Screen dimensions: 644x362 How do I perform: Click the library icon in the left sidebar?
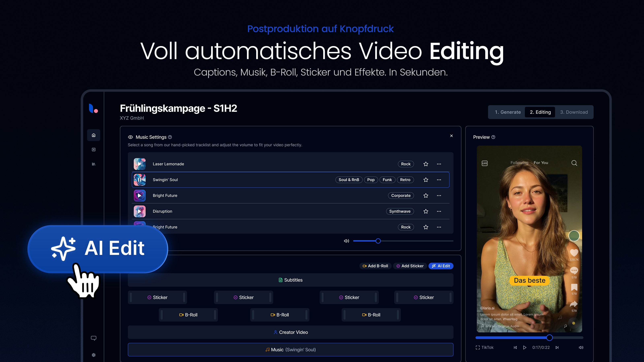tap(94, 164)
